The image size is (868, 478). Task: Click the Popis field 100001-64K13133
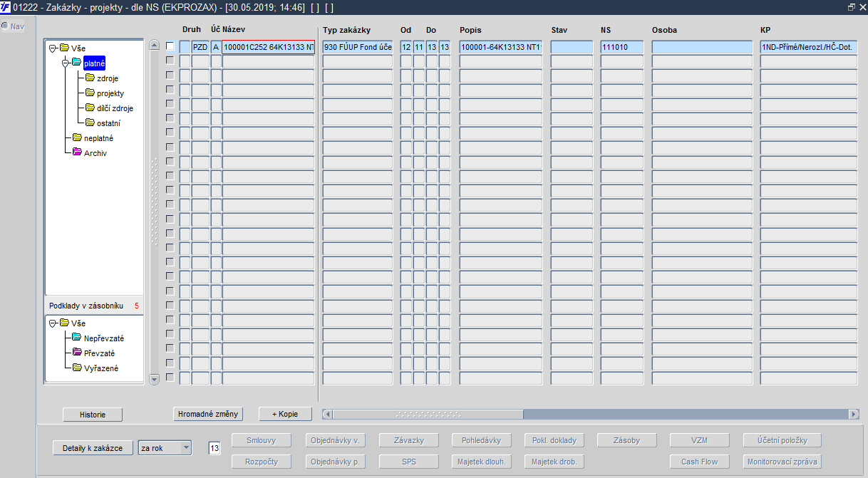[501, 47]
